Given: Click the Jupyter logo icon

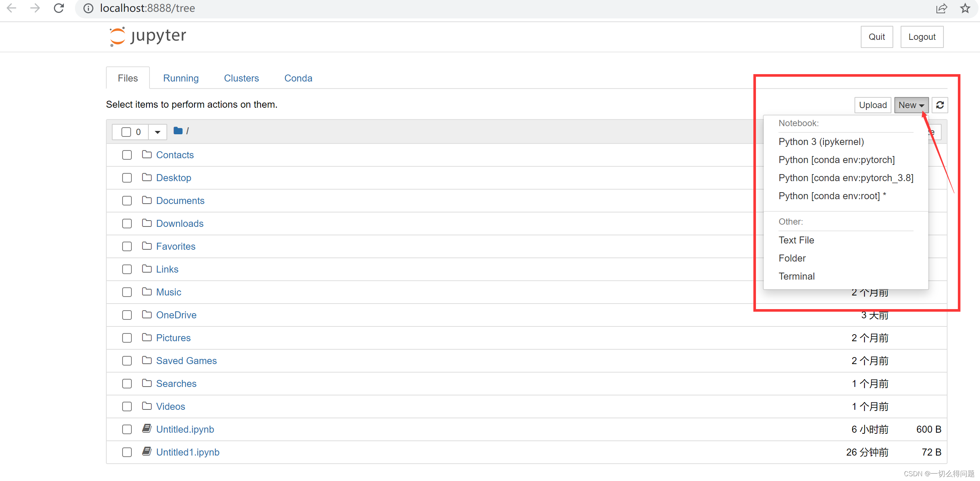Looking at the screenshot, I should click(x=117, y=37).
